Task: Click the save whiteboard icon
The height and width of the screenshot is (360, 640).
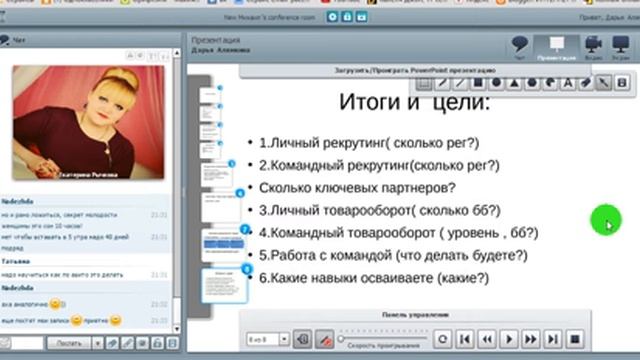Action: pos(622,83)
